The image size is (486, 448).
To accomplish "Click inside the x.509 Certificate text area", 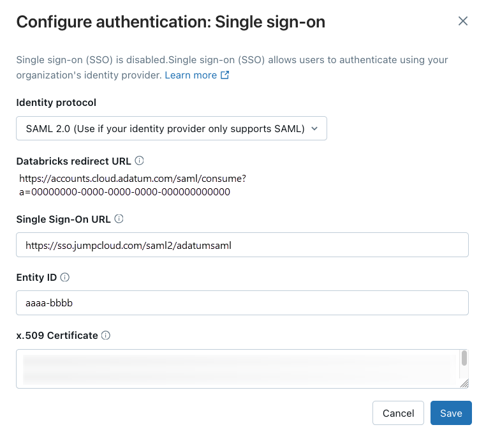I will [x=236, y=368].
